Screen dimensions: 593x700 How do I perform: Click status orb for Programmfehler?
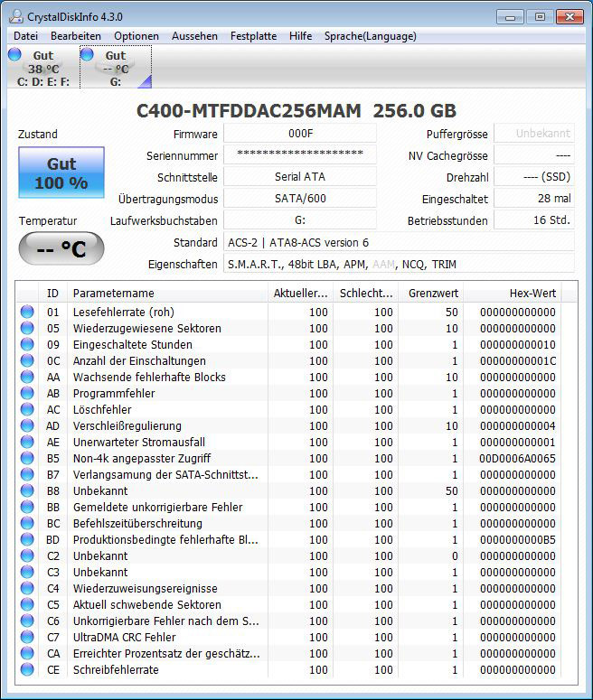(27, 393)
